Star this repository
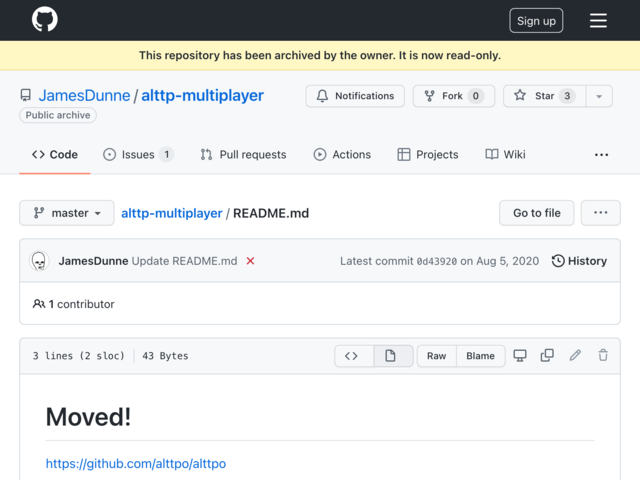This screenshot has width=640, height=480. coord(545,96)
